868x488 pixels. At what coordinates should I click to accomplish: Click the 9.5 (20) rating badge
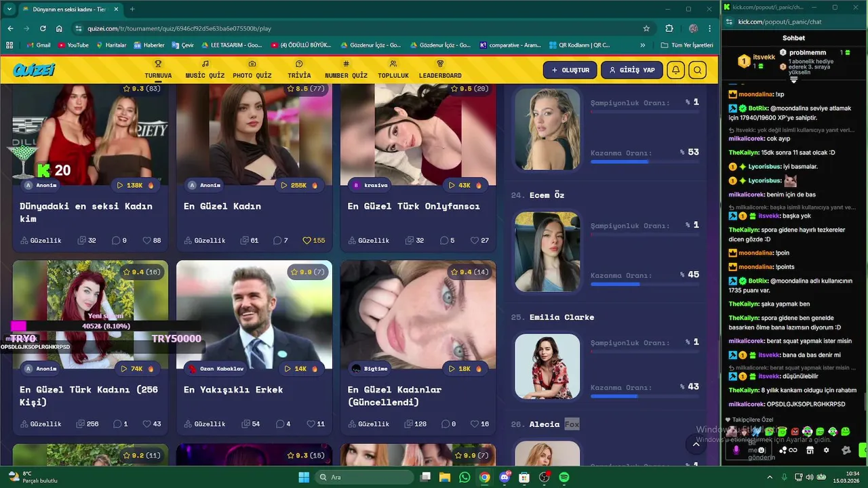[470, 89]
